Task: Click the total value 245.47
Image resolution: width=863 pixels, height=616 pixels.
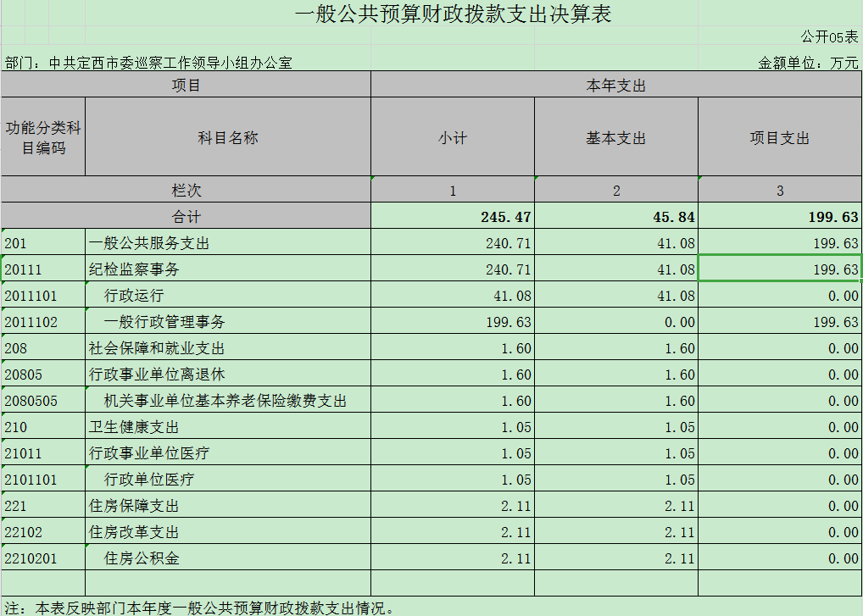Action: (453, 216)
